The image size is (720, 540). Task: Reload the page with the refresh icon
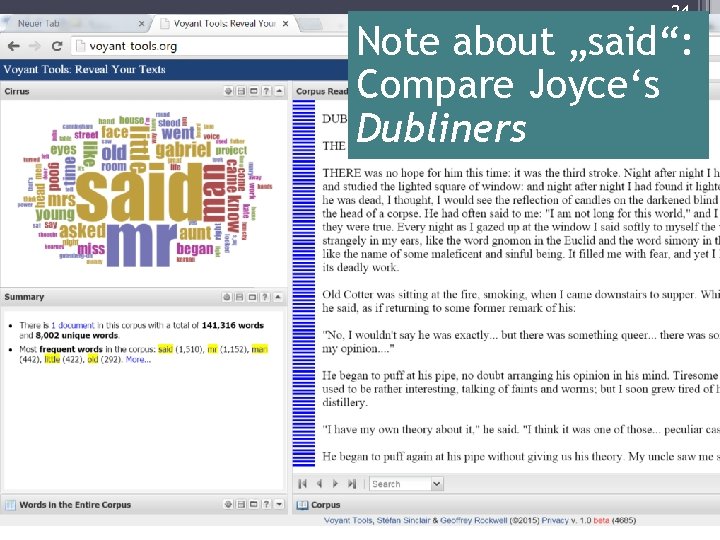56,46
